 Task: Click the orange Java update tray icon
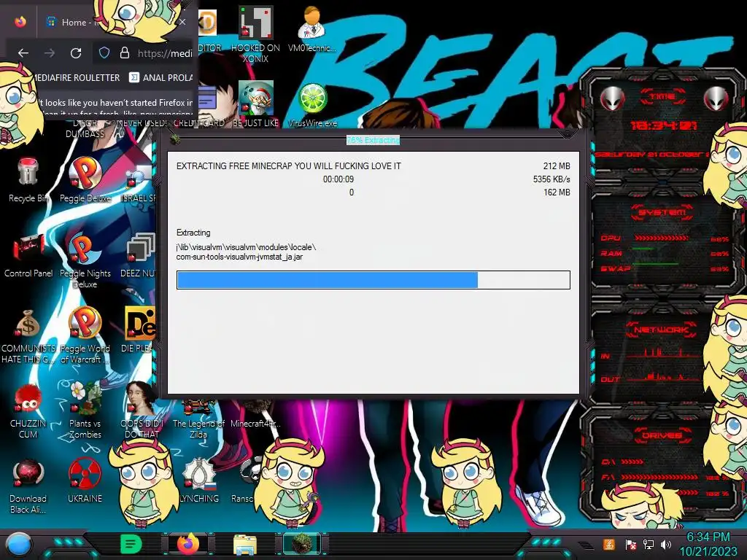point(609,544)
